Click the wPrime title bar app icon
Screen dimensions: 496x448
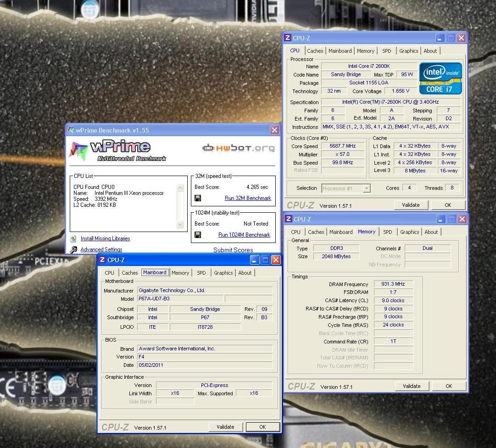(x=71, y=130)
